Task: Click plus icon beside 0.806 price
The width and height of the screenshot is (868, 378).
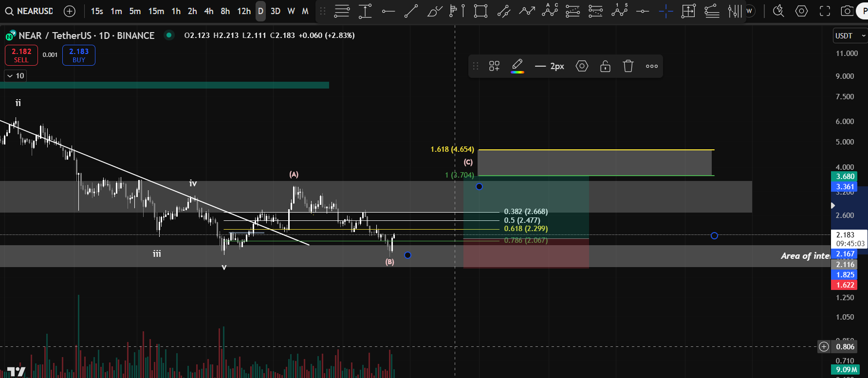Action: tap(824, 347)
